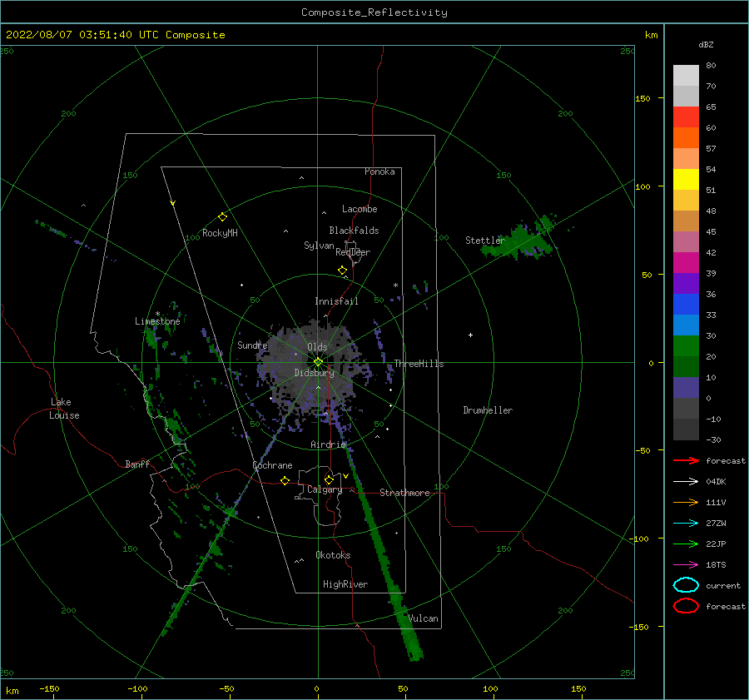The height and width of the screenshot is (700, 749).
Task: Click the Limestone label
Action: 157,321
